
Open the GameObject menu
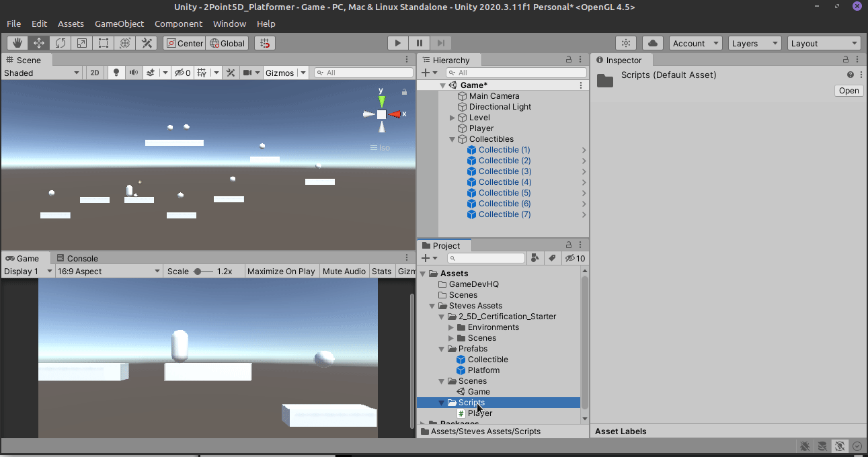pyautogui.click(x=119, y=24)
